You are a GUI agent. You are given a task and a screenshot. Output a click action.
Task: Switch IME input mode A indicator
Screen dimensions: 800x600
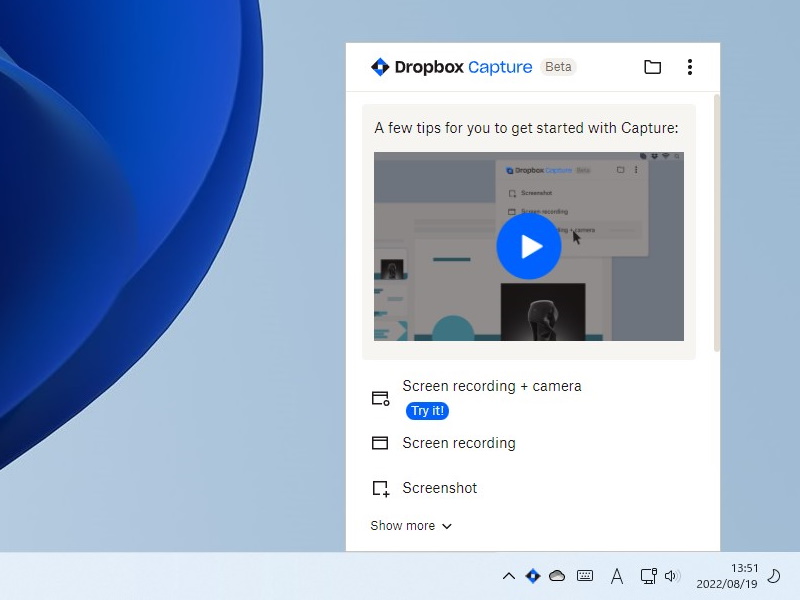click(617, 577)
